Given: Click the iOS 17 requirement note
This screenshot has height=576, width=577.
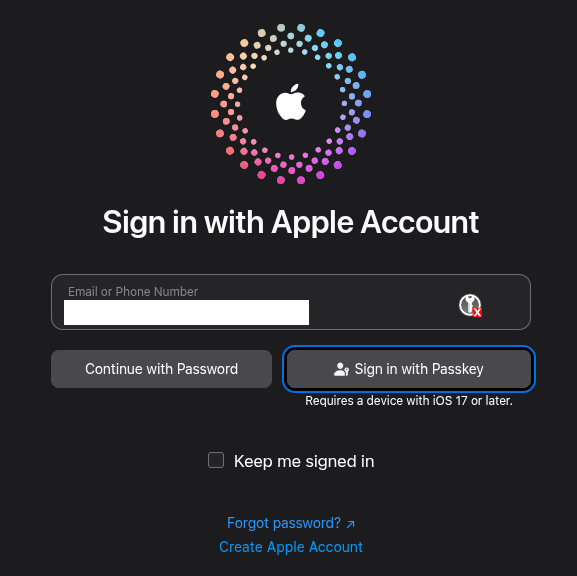Looking at the screenshot, I should click(409, 401).
